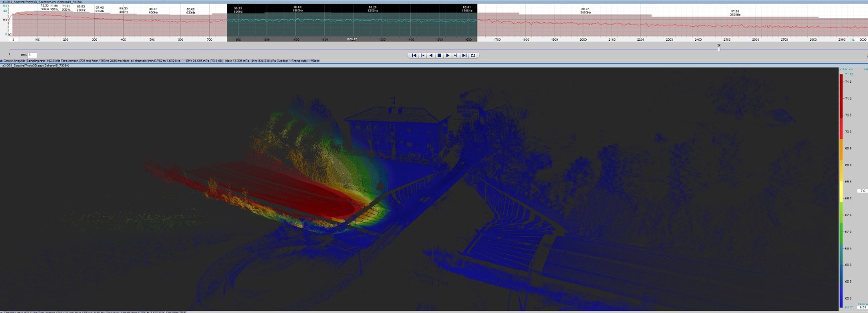Toggle loop playback
868x313 pixels.
tap(472, 56)
